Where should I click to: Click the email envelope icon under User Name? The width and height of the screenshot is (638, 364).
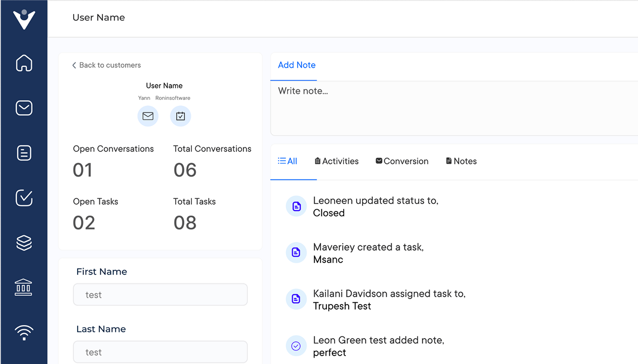pyautogui.click(x=148, y=116)
